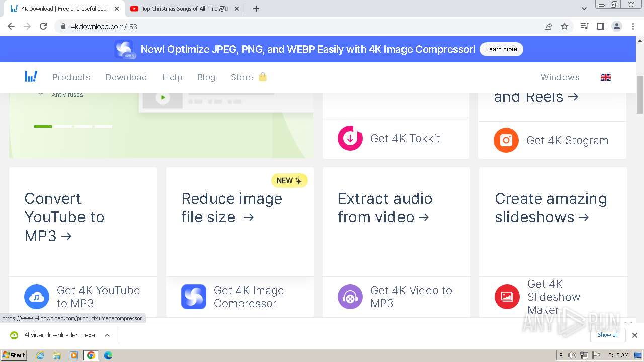The image size is (644, 362).
Task: Open the Download menu item
Action: 126,77
